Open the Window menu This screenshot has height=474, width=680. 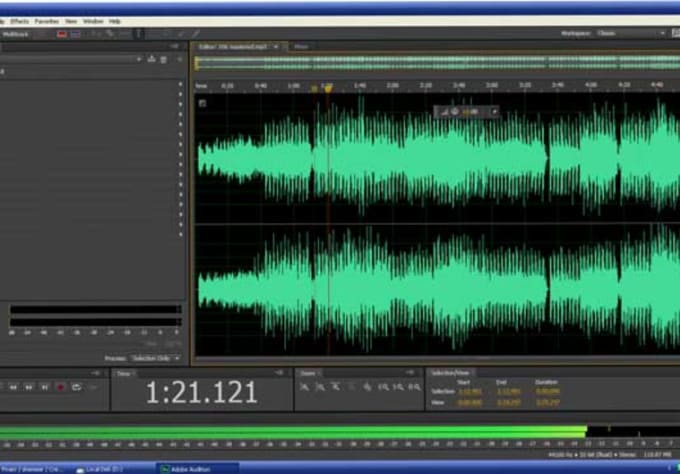(93, 21)
